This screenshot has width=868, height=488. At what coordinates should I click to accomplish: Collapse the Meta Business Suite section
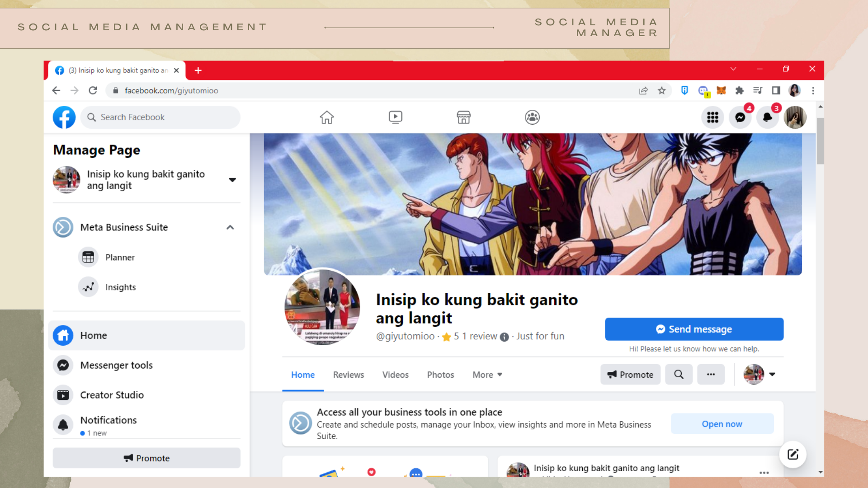coord(230,227)
